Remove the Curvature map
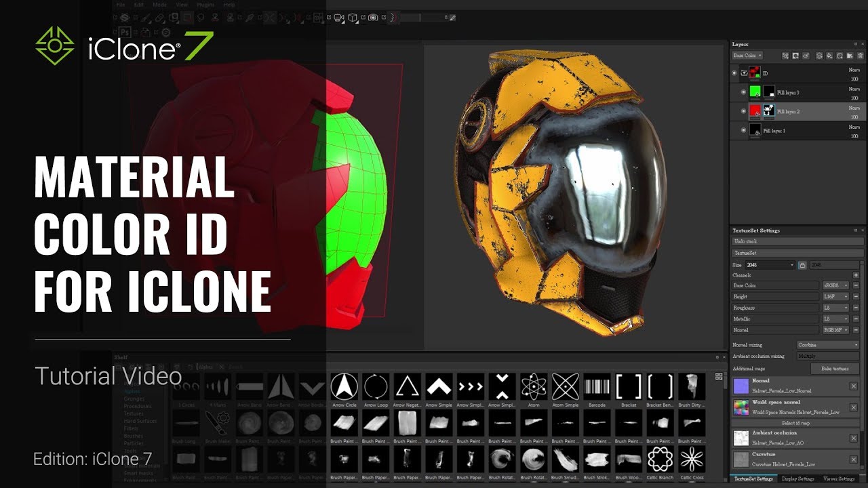Image resolution: width=868 pixels, height=488 pixels. [854, 460]
